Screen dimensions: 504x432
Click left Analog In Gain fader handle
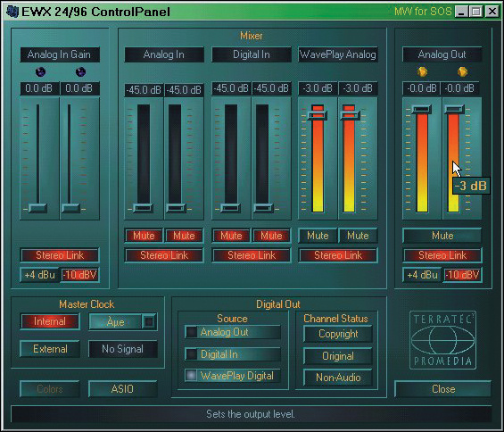(38, 209)
